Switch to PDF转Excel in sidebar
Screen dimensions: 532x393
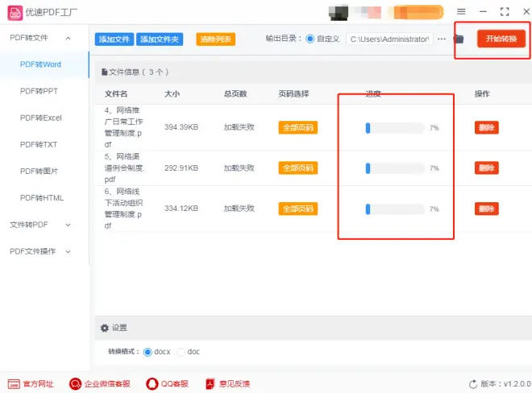click(40, 118)
